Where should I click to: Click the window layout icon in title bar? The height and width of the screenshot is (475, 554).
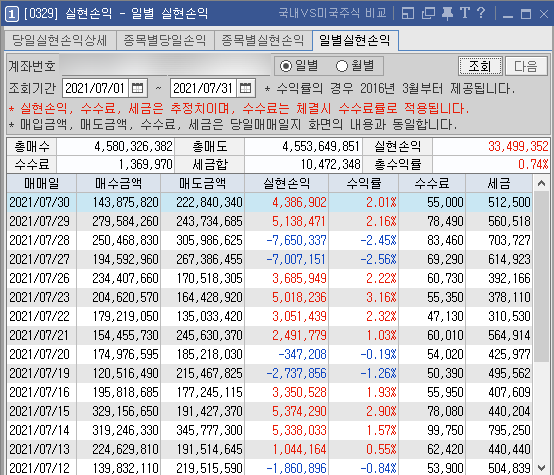click(x=408, y=13)
